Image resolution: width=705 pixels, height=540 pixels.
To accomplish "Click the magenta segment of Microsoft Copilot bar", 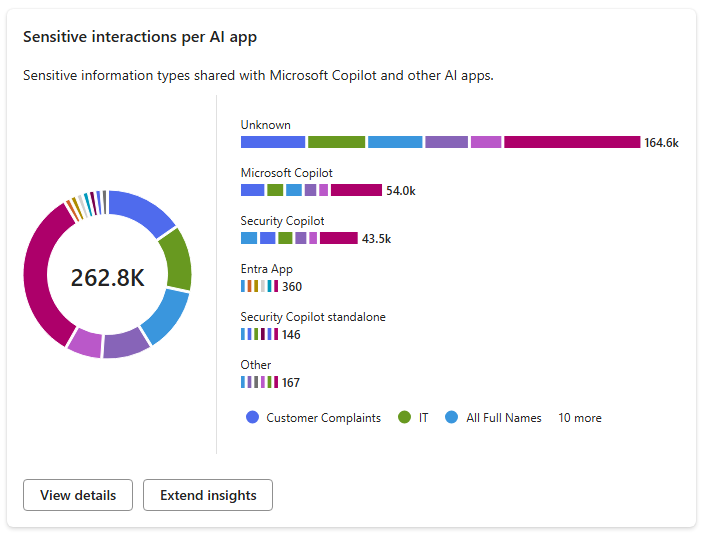I will (356, 190).
